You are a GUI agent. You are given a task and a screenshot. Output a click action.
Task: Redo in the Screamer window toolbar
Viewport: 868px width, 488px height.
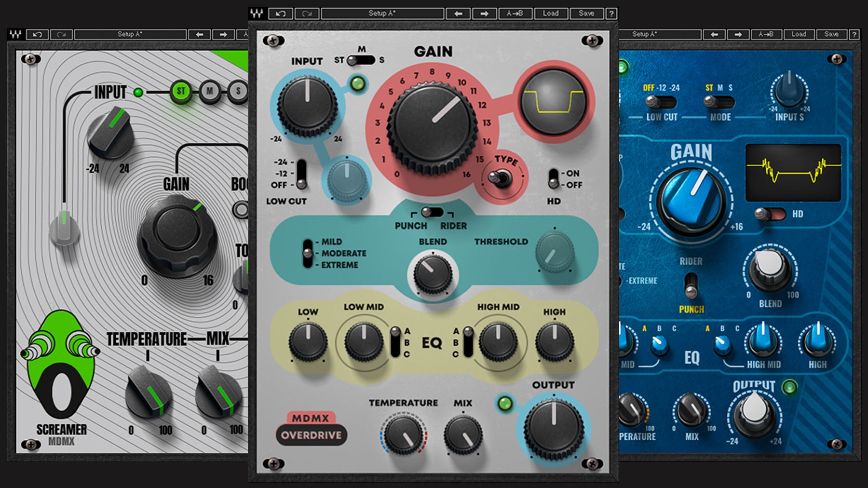(x=61, y=34)
